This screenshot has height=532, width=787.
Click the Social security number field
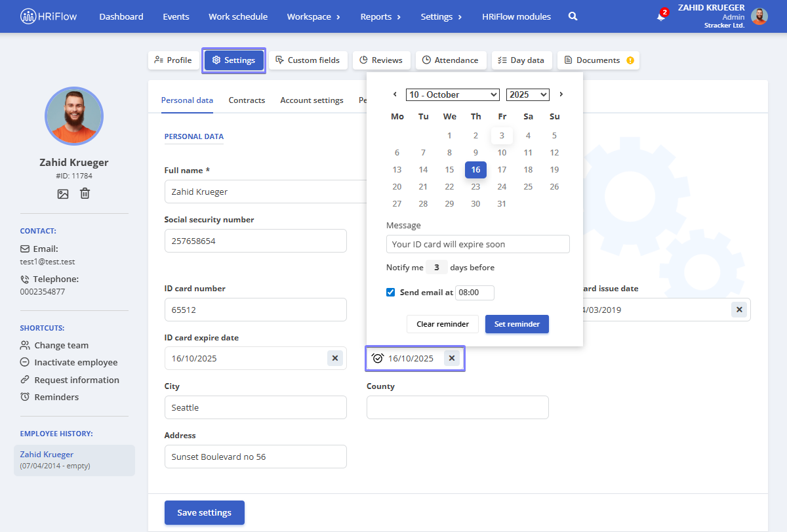point(256,241)
